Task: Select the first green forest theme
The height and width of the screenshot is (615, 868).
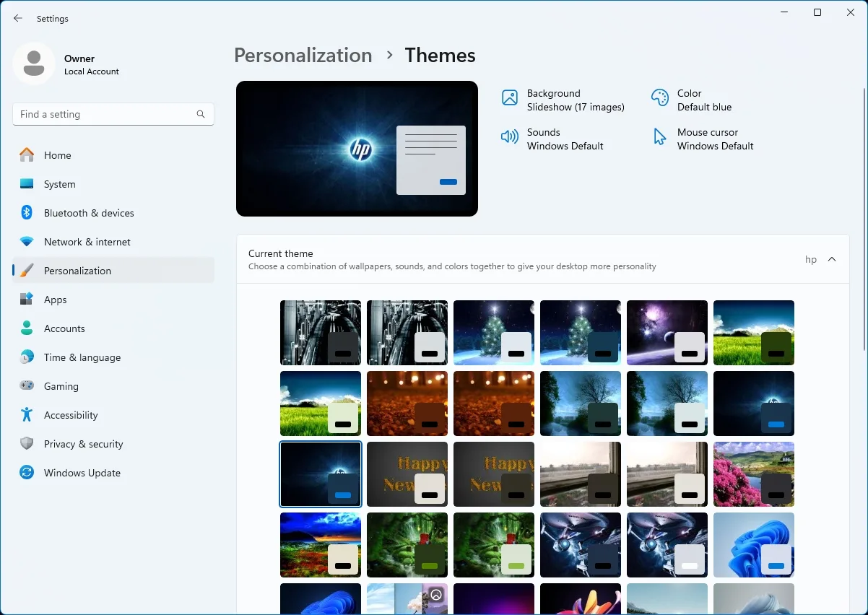Action: [407, 545]
